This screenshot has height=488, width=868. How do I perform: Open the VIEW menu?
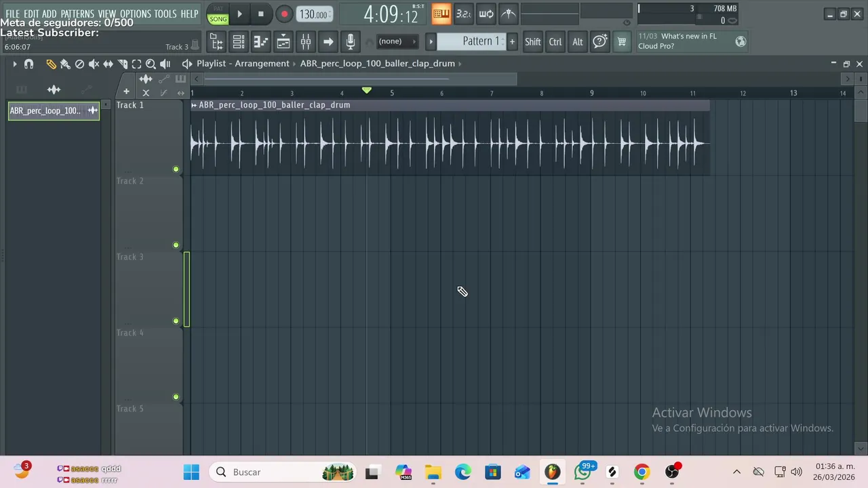[107, 14]
